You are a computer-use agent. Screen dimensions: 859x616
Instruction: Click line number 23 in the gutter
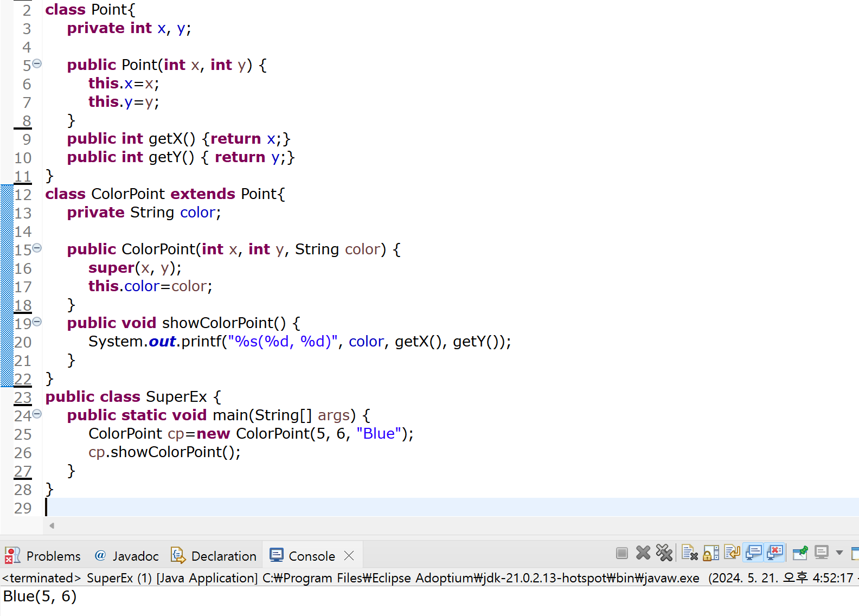coord(23,397)
